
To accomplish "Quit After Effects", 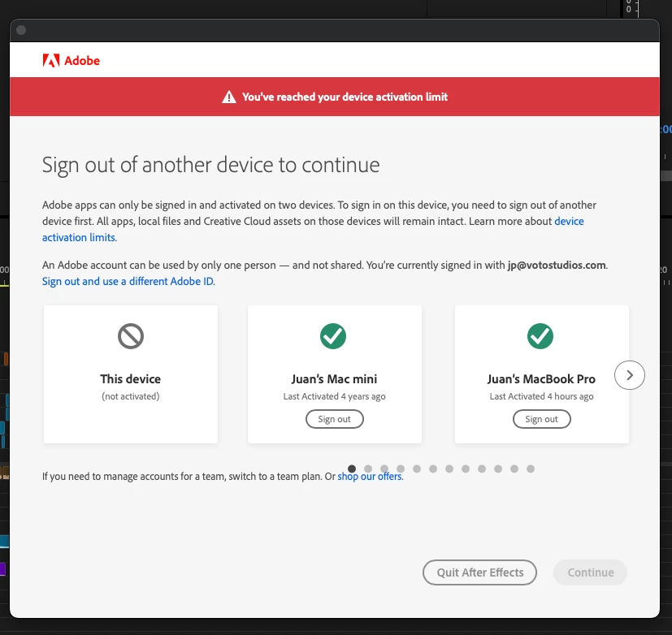I will [x=479, y=572].
